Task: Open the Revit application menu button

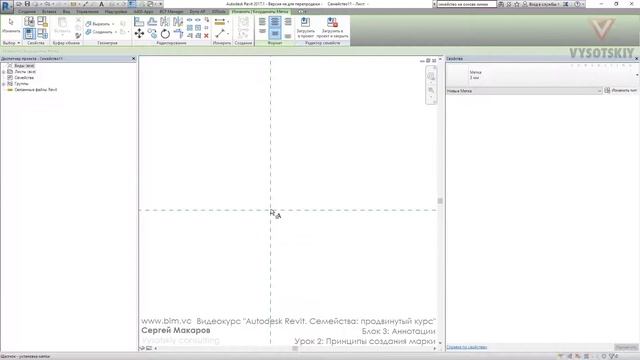Action: click(x=7, y=7)
